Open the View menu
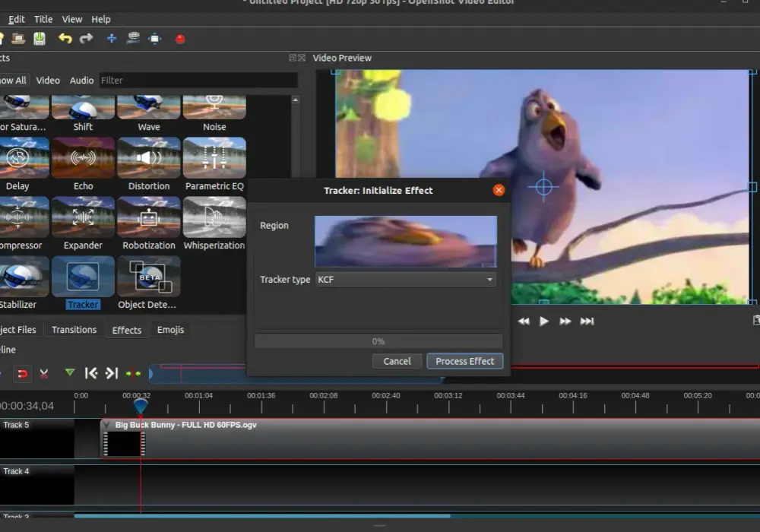 pyautogui.click(x=71, y=20)
